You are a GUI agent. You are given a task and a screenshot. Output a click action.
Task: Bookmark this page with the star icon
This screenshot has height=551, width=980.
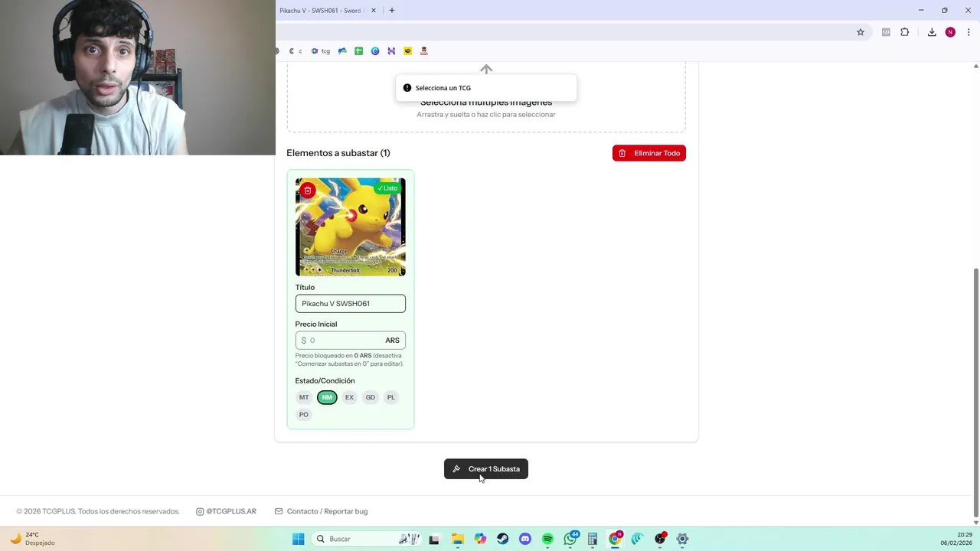[861, 32]
